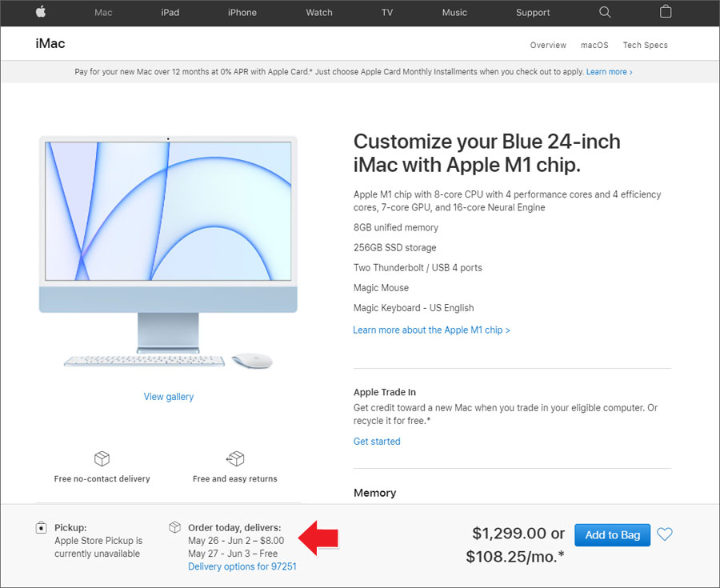Open Learn more about the Apple M1 chip
Screen dimensions: 720x588
coord(431,330)
